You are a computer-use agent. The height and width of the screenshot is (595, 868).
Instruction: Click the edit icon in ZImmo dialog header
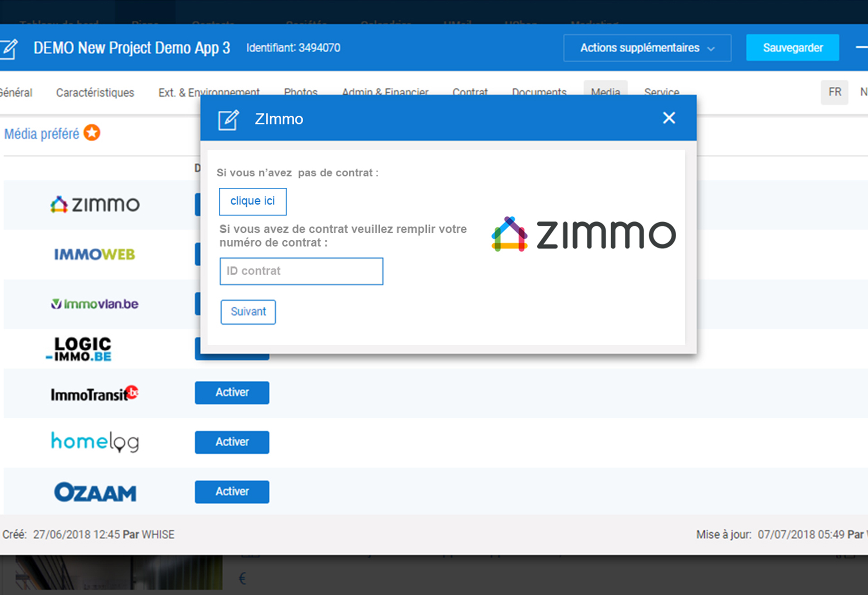(x=229, y=119)
